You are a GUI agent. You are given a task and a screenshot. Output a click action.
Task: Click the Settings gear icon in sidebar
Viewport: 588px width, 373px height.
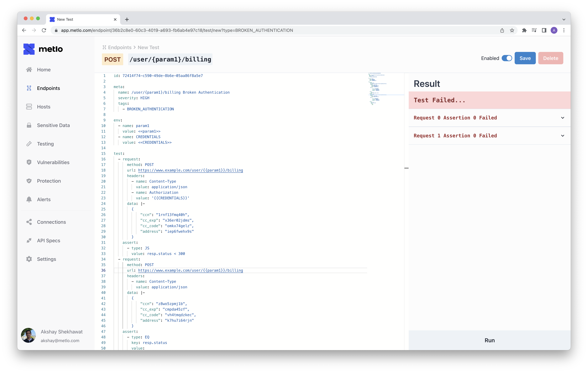coord(29,259)
